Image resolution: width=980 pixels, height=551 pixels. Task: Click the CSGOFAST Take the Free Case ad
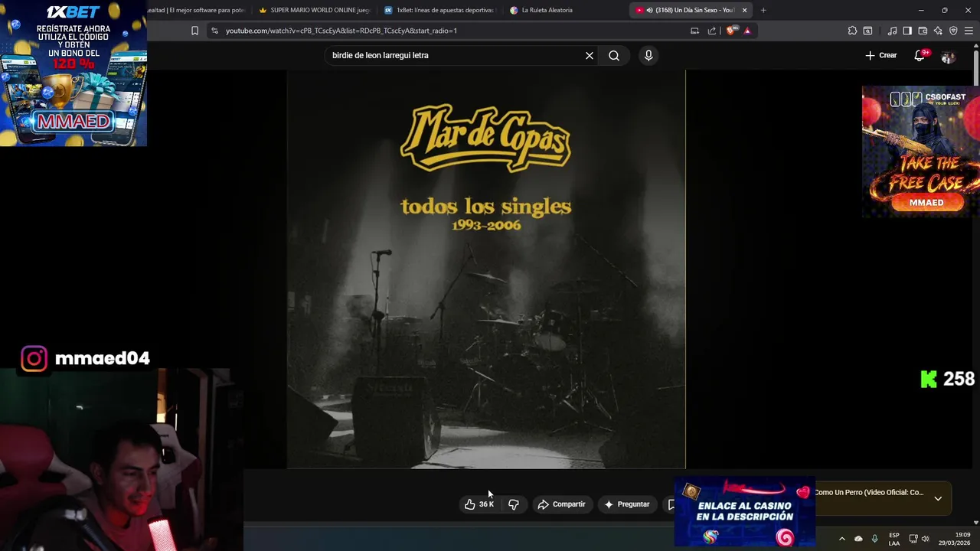[920, 152]
